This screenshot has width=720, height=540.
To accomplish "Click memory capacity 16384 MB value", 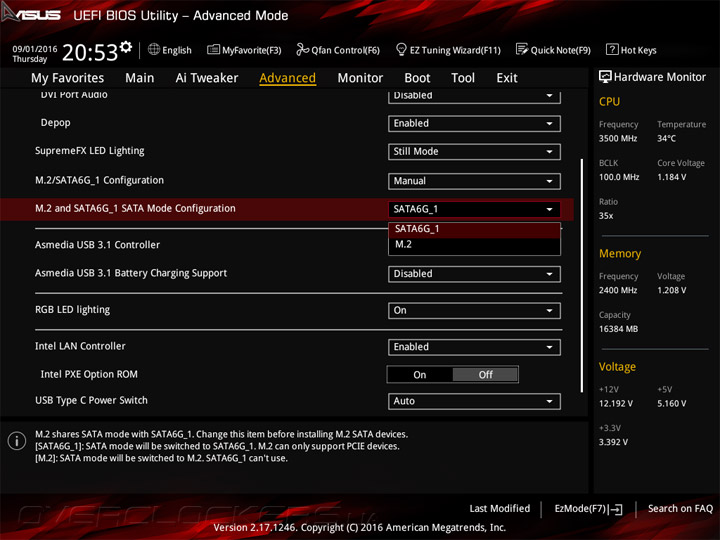I will (x=619, y=329).
